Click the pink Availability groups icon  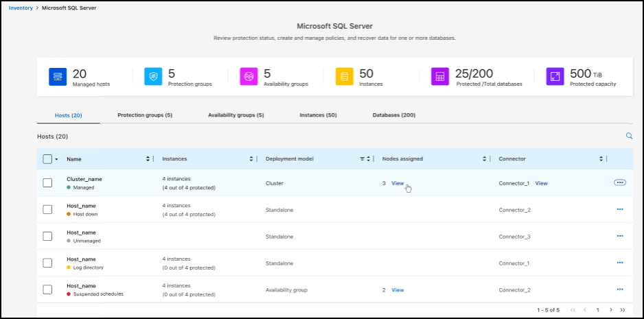pos(249,77)
